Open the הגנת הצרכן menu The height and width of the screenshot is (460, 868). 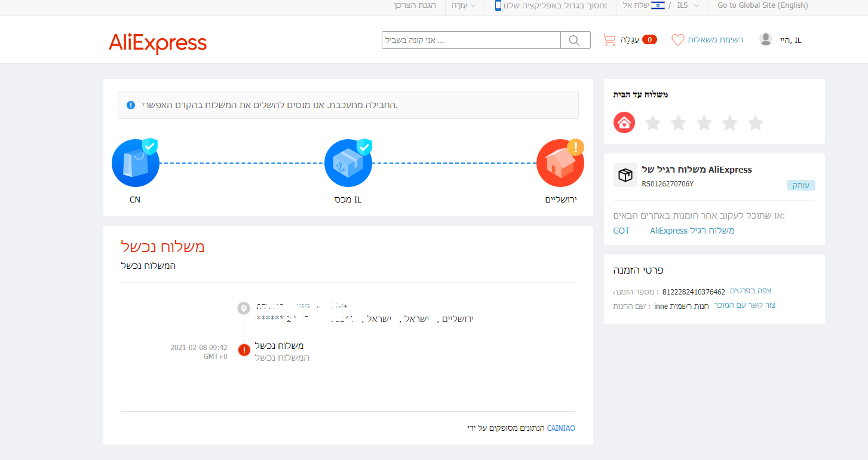[415, 5]
